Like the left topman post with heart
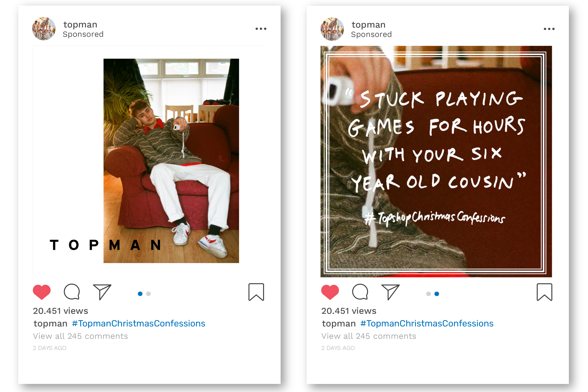 (x=42, y=292)
